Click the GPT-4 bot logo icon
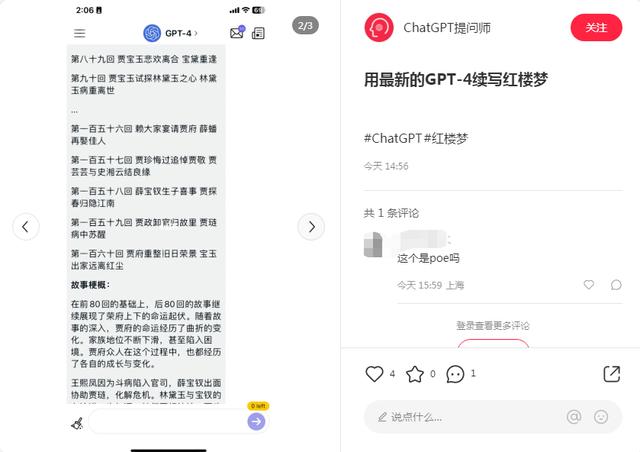 (x=152, y=33)
